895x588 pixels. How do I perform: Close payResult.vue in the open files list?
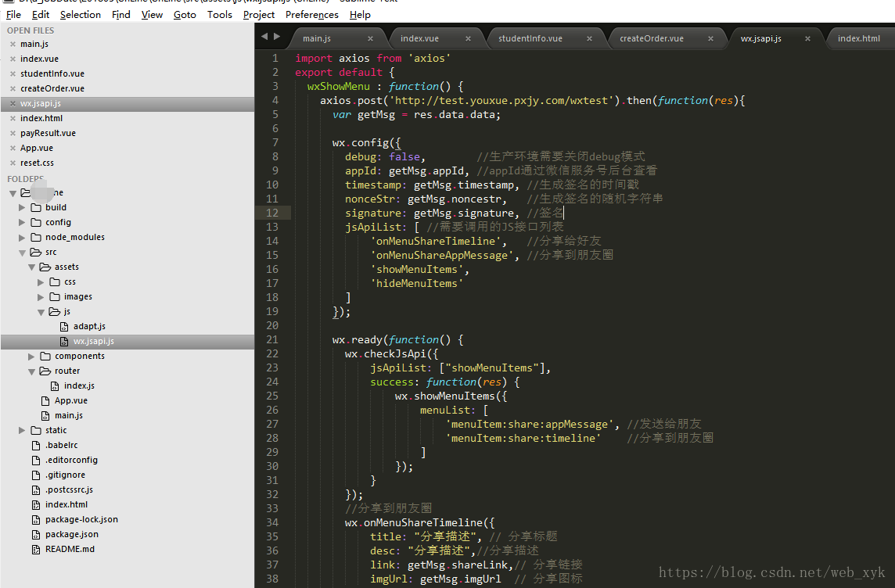(x=13, y=133)
